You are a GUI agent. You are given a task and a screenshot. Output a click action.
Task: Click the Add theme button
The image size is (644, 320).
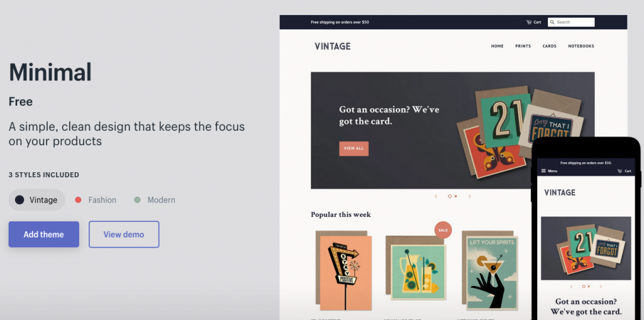(43, 234)
